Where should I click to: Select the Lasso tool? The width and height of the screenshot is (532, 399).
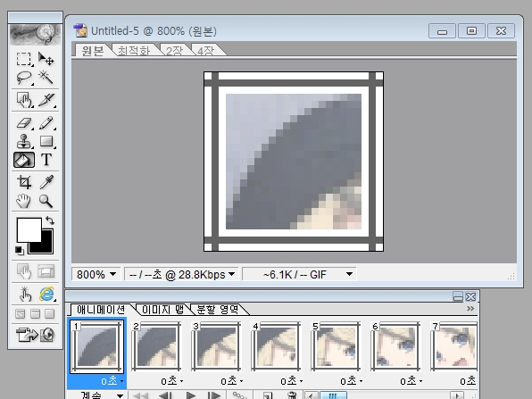point(24,78)
